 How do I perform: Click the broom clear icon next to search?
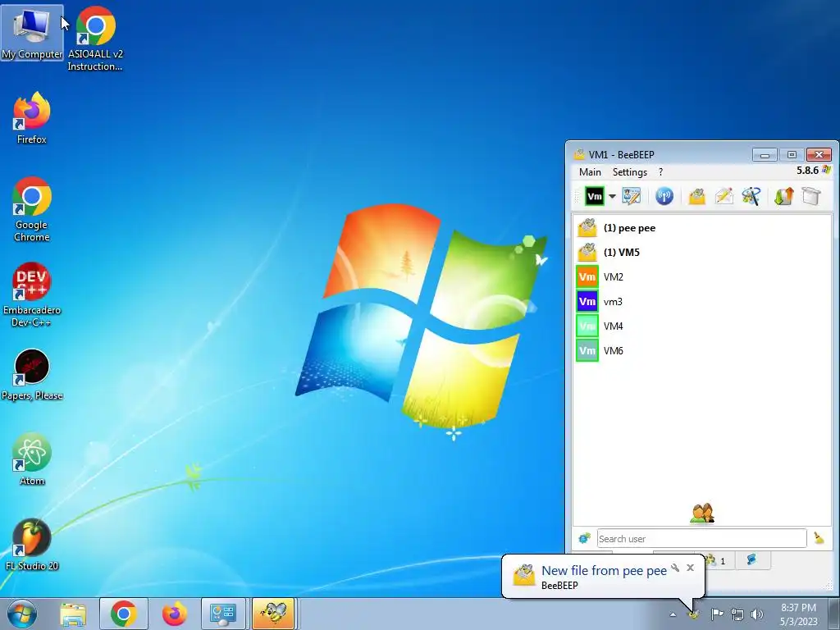click(819, 538)
